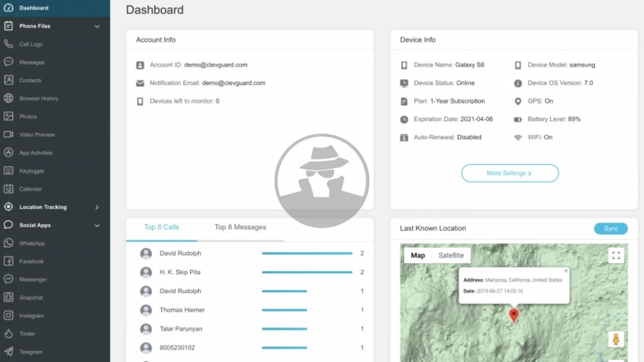Click the Mariposa, California address text
Screen dimensions: 644x362
click(x=524, y=280)
